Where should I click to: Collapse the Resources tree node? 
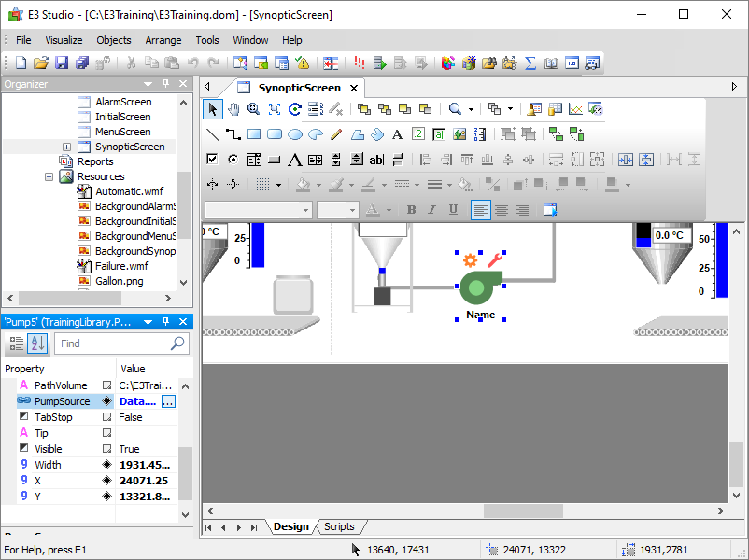pos(49,176)
